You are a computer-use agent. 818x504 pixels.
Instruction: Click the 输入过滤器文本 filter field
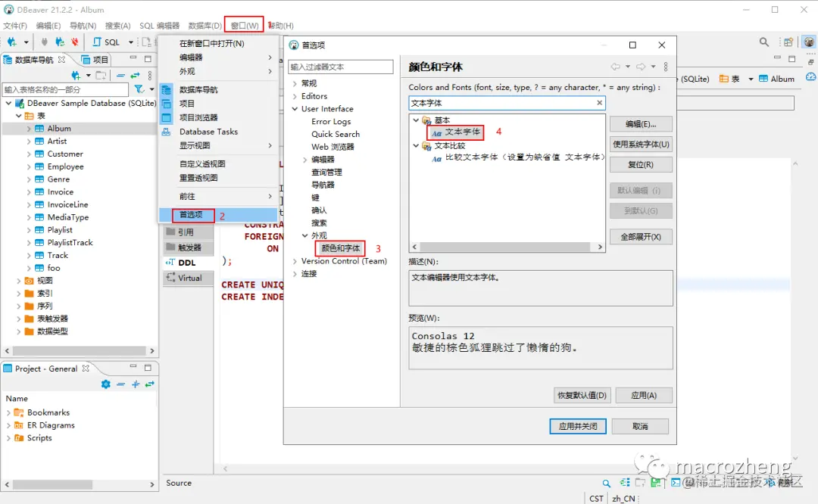[339, 67]
